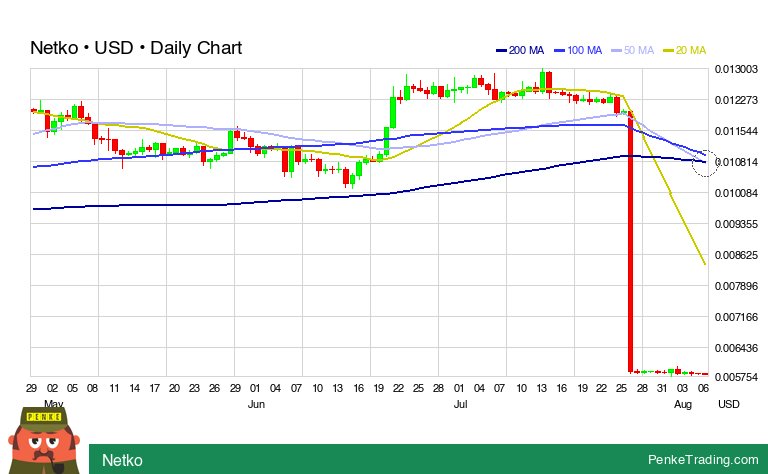The image size is (768, 474).
Task: Click the dashed circle marker at MA crossover
Action: (x=705, y=164)
